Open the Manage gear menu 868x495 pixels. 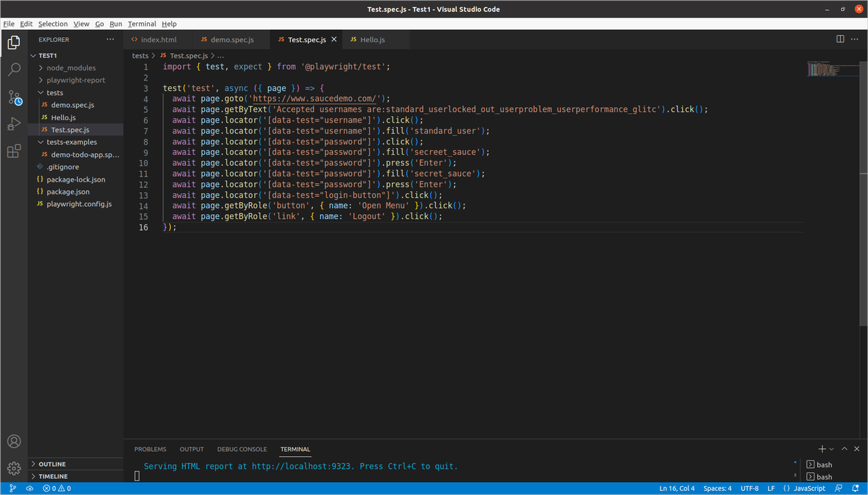tap(14, 468)
